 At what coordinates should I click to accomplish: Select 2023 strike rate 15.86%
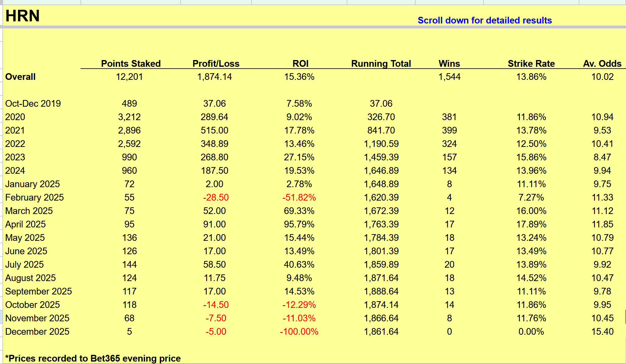[531, 157]
